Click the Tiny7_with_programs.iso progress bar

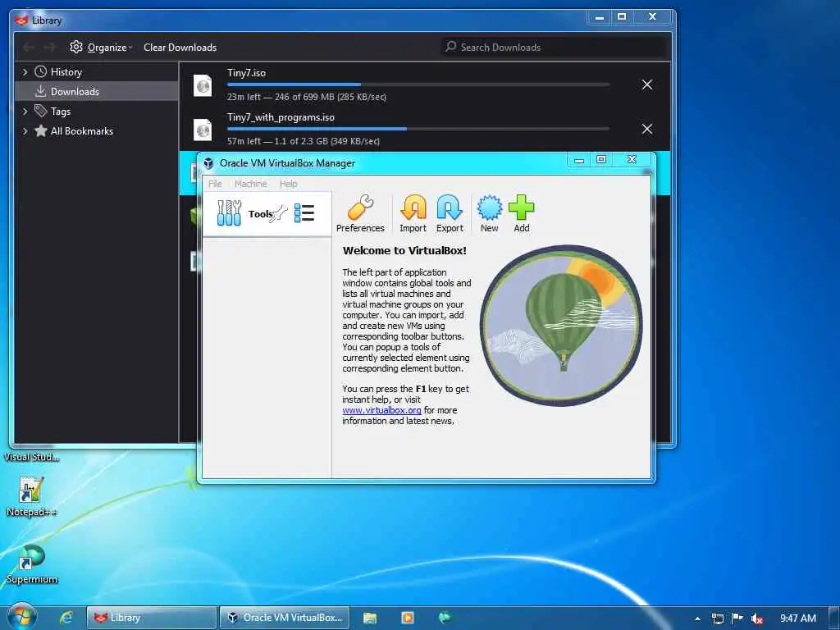point(418,129)
